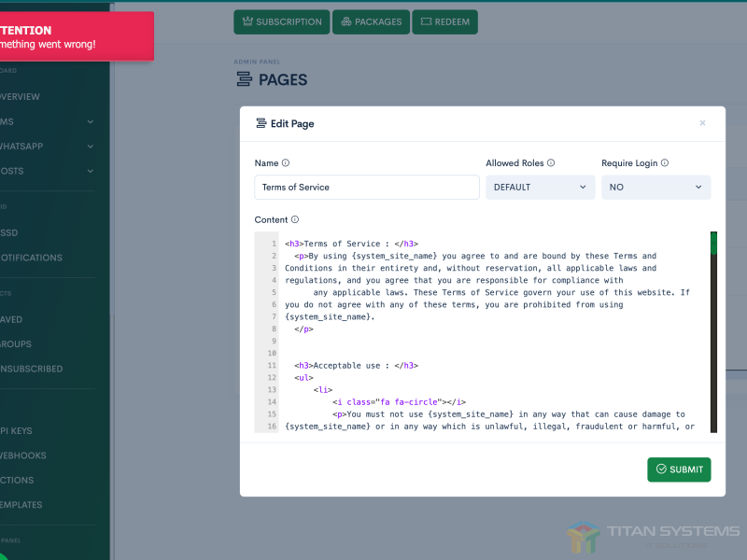The image size is (747, 560).
Task: Click the Name field containing Terms of Service
Action: (367, 187)
